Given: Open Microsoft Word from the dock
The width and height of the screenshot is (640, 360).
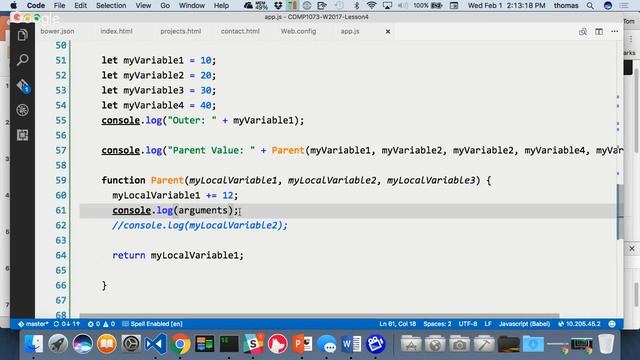Looking at the screenshot, I should tap(351, 344).
